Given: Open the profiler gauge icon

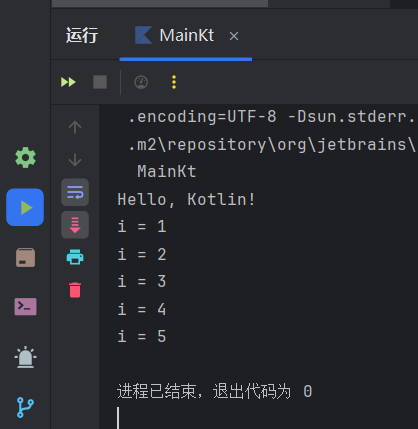Looking at the screenshot, I should 141,82.
